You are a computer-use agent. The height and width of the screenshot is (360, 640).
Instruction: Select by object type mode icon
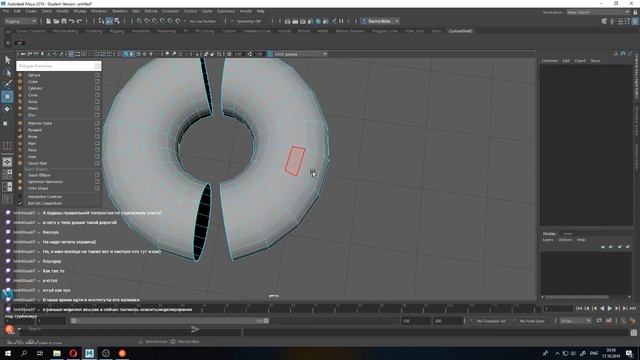click(x=109, y=21)
